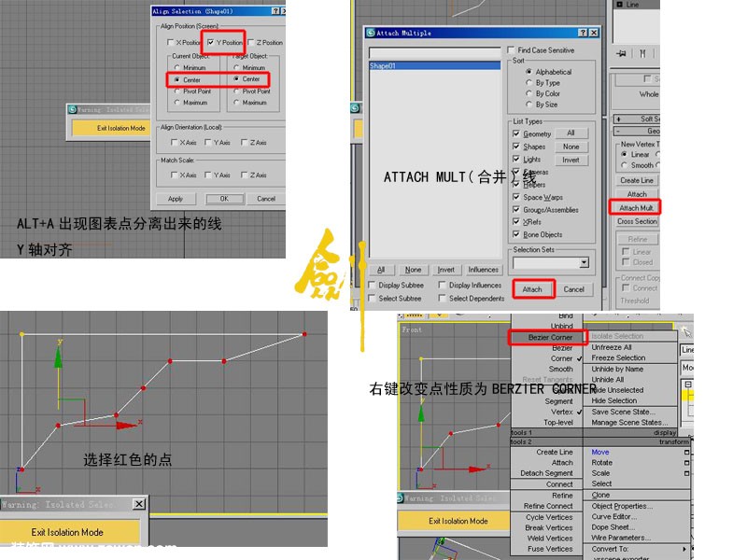
Task: Enable the X Position checkbox
Action: coord(170,42)
